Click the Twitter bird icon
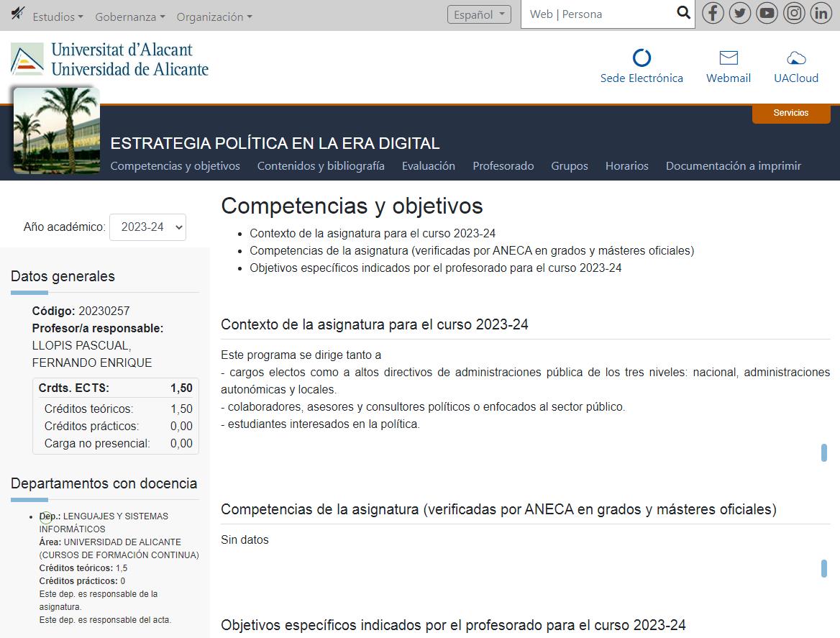The height and width of the screenshot is (638, 840). [739, 12]
